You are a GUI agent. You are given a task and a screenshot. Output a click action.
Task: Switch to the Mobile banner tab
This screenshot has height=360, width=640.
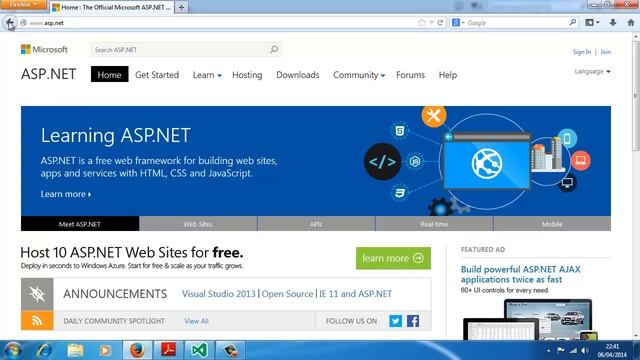tap(552, 224)
